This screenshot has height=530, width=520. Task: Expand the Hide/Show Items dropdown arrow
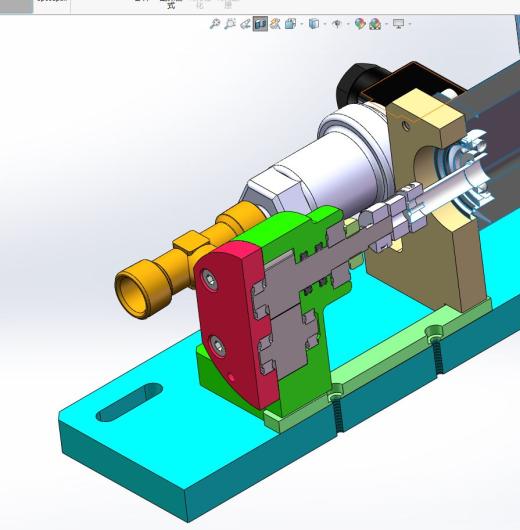348,24
